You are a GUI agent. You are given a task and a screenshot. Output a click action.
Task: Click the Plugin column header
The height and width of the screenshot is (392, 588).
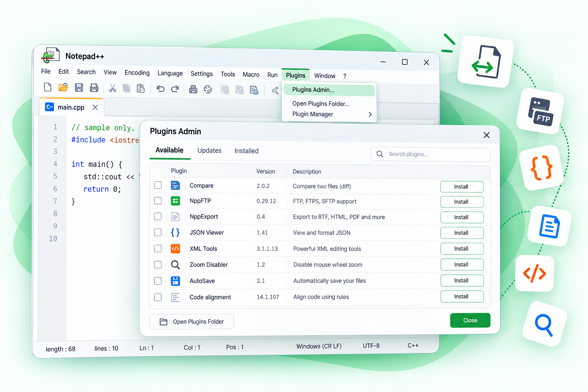[179, 171]
